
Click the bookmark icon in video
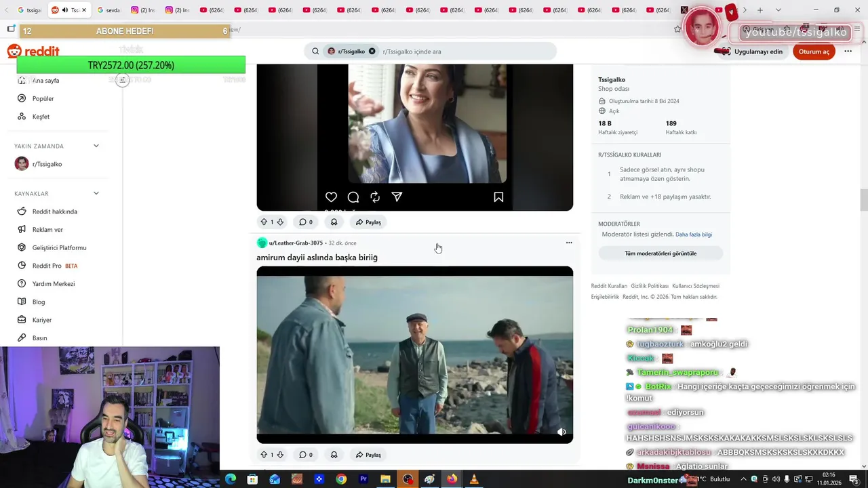[x=498, y=197]
